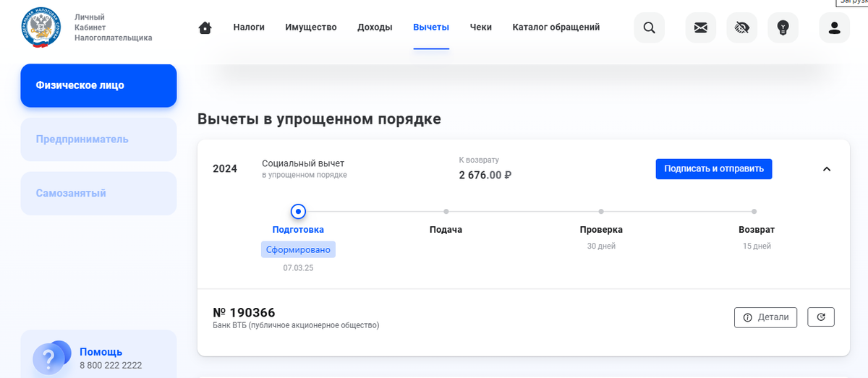Click the heading Вычеты в упрощенном порядке
This screenshot has width=868, height=378.
319,119
